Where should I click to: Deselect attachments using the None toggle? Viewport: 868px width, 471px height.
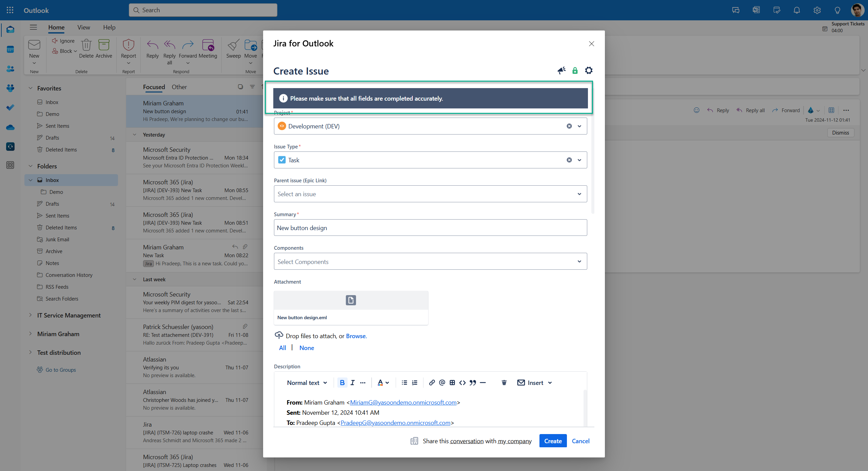tap(306, 348)
